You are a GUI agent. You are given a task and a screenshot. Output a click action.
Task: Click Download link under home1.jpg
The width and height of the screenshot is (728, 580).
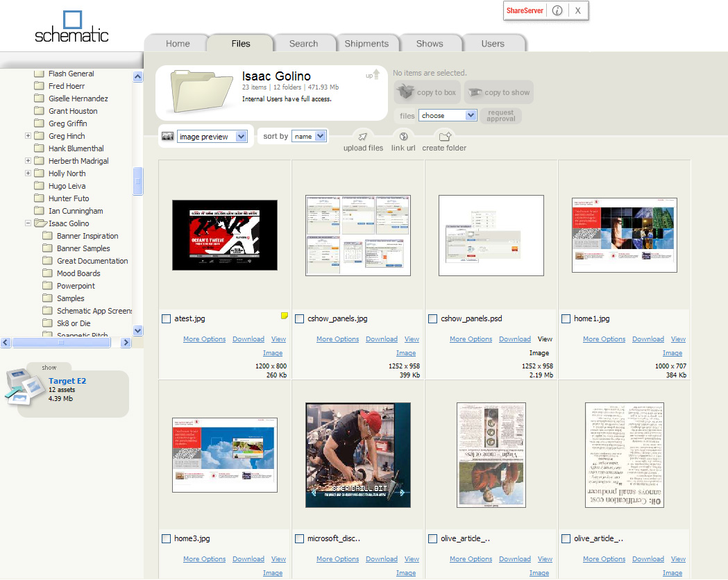click(x=647, y=339)
